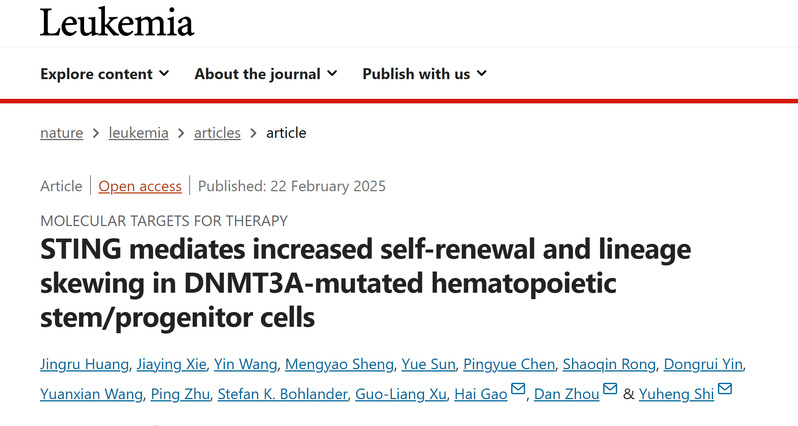This screenshot has width=798, height=426.
Task: Open the About the journal menu
Action: 266,74
